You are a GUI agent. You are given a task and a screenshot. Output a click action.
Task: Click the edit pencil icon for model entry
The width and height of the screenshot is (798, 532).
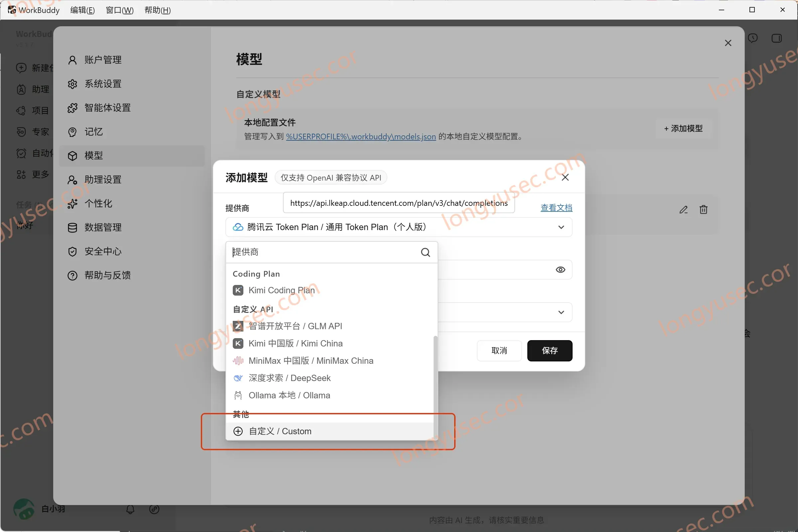point(683,210)
